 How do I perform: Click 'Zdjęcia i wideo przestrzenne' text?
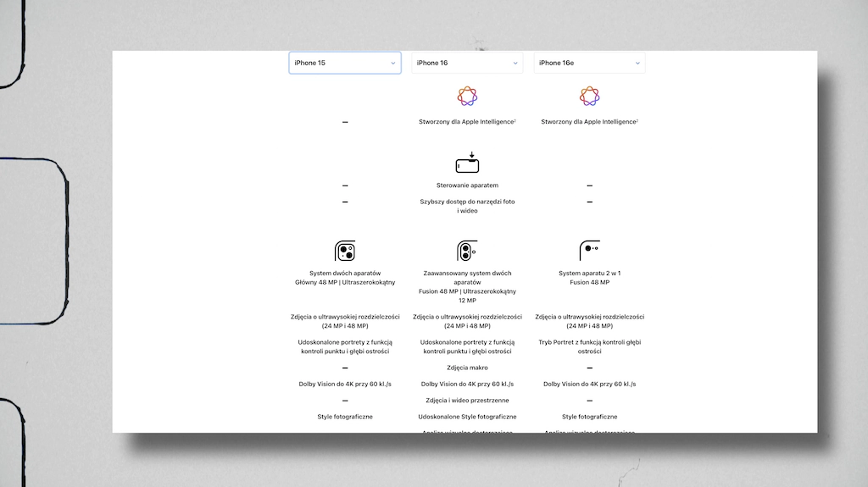tap(467, 400)
